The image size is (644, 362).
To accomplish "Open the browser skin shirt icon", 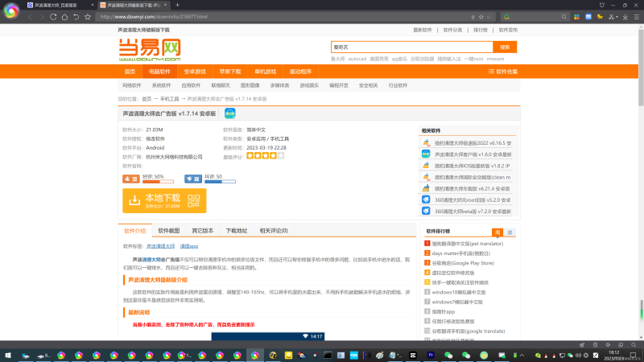I will coord(601,5).
